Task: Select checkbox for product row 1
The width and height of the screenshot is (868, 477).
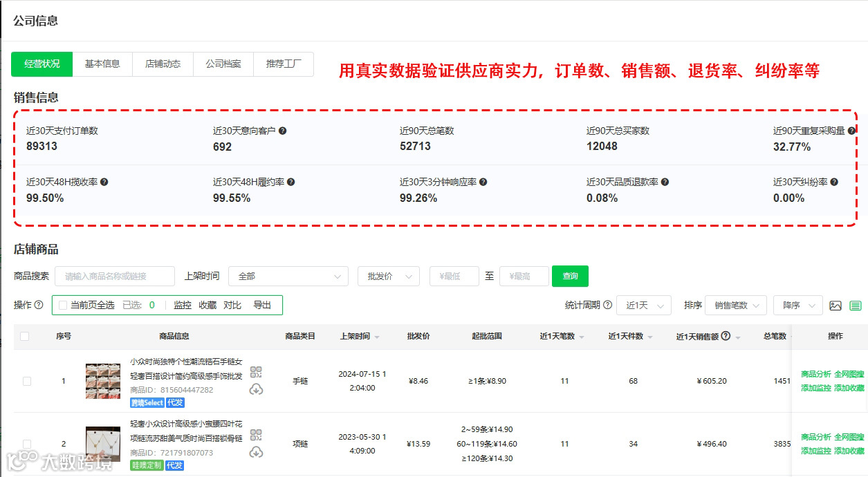Action: (x=27, y=381)
